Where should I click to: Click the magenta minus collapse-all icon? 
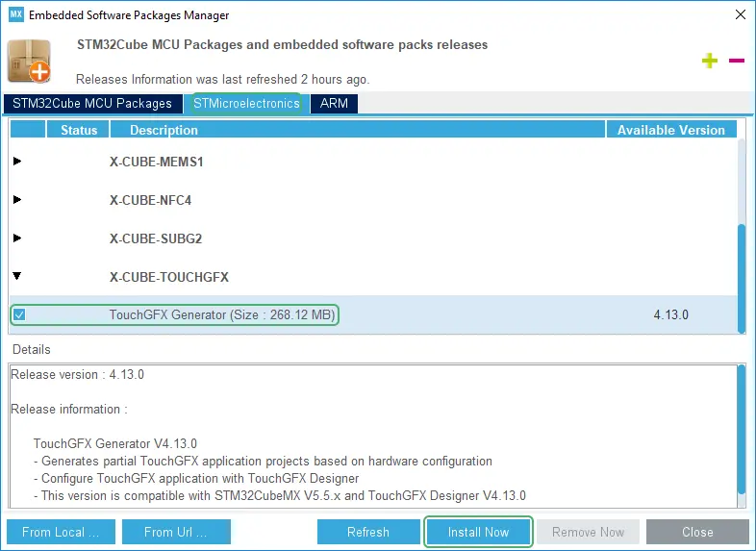pos(737,61)
